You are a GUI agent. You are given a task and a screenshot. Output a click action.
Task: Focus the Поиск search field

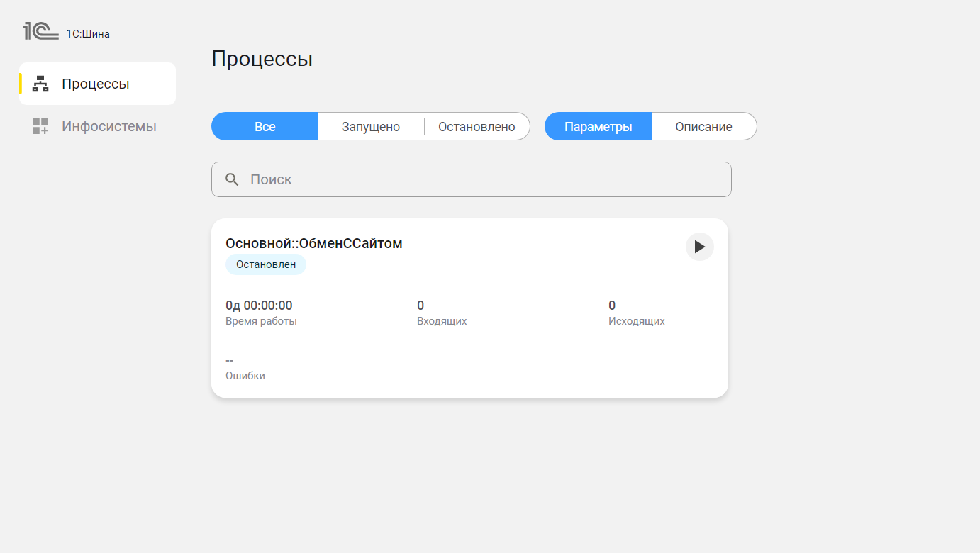coord(482,179)
